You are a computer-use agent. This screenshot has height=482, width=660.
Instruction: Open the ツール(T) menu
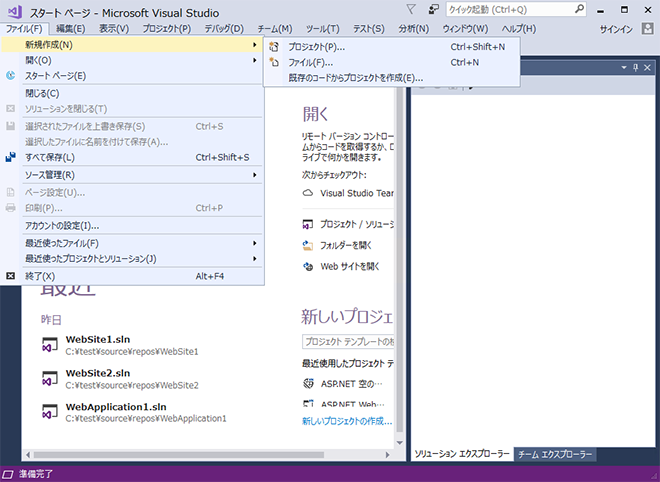(322, 29)
